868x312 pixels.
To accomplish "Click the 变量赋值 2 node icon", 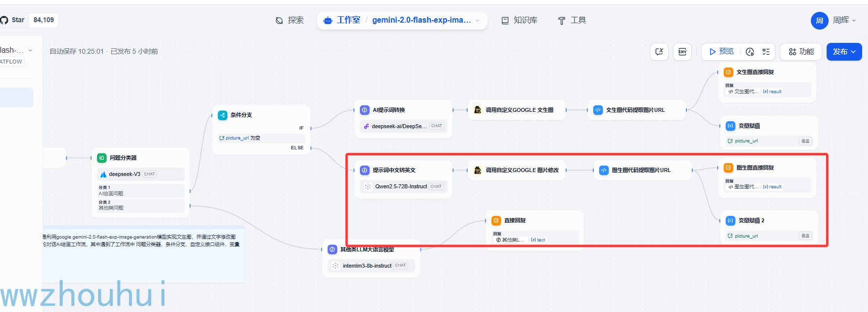I will [x=730, y=220].
